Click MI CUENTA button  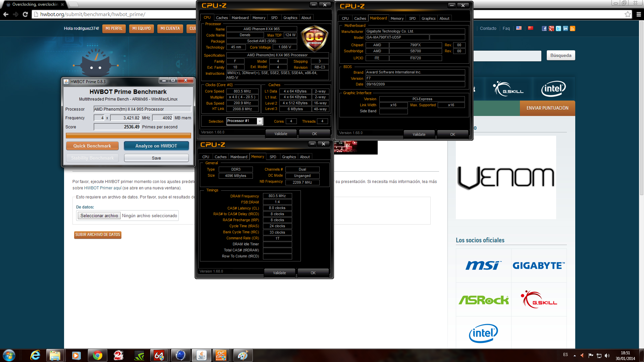pos(170,28)
